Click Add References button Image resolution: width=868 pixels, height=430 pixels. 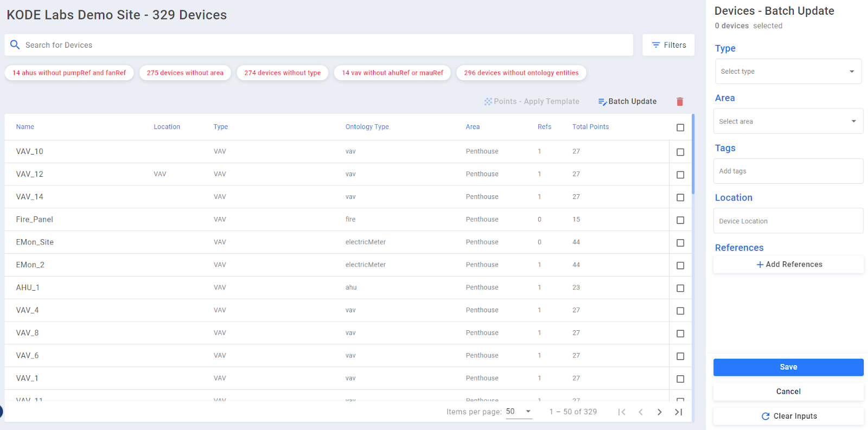tap(788, 265)
